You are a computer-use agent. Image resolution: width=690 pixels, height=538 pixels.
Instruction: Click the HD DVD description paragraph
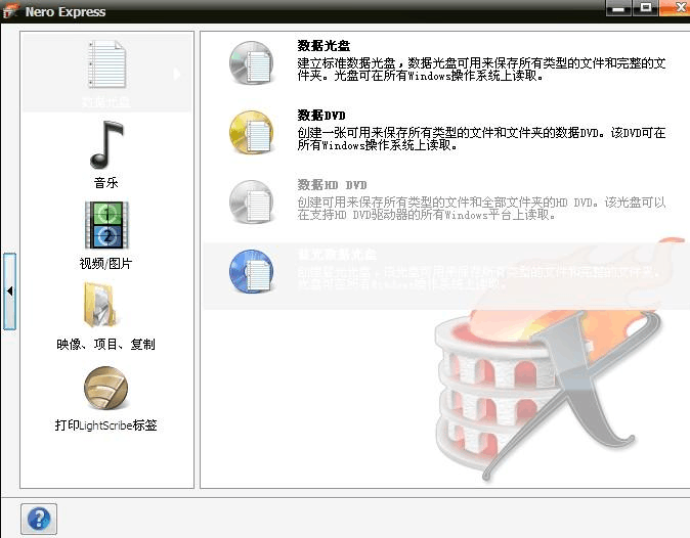pos(481,208)
